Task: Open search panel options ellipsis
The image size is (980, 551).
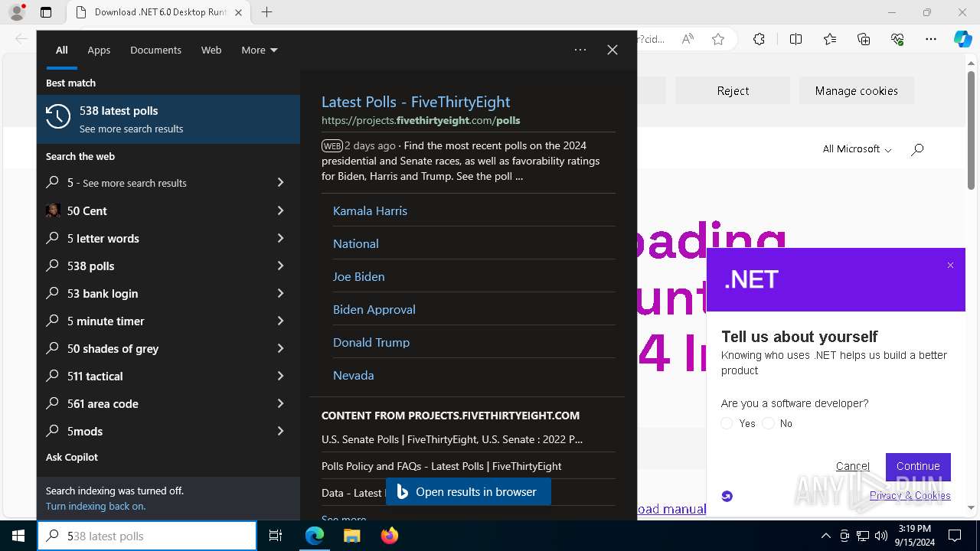Action: tap(580, 50)
